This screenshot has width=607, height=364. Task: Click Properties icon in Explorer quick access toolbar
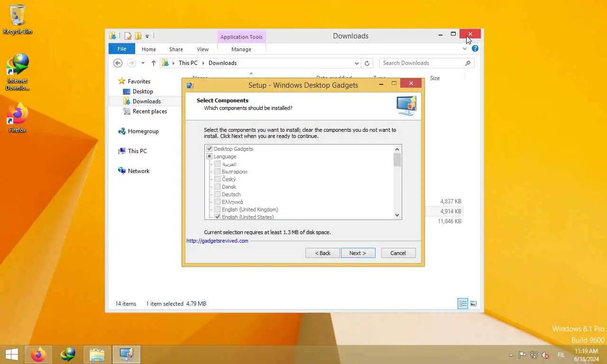point(128,36)
